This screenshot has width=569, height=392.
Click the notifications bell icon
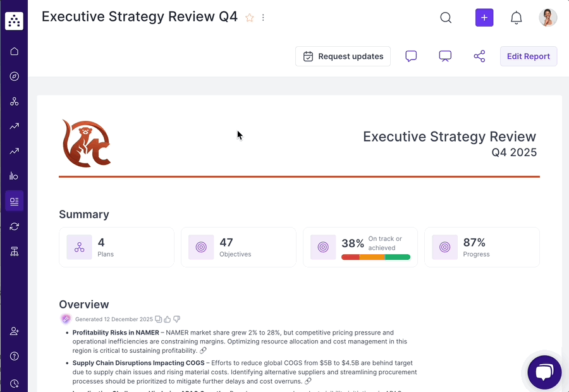point(516,18)
